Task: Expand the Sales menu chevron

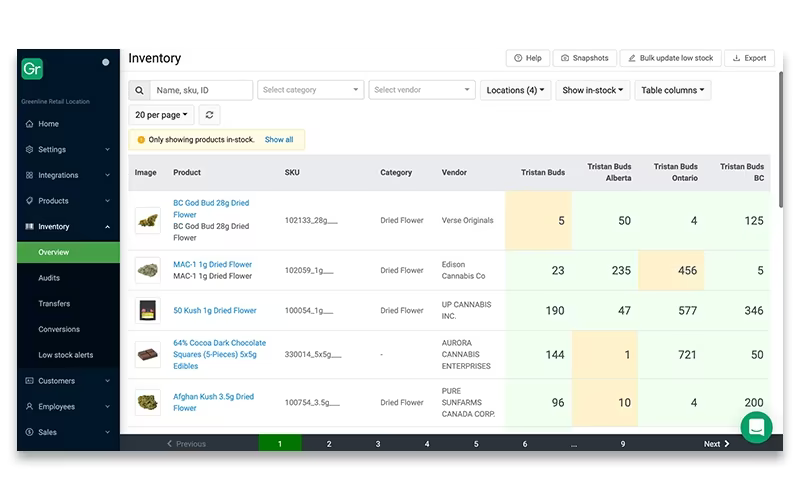Action: point(107,432)
